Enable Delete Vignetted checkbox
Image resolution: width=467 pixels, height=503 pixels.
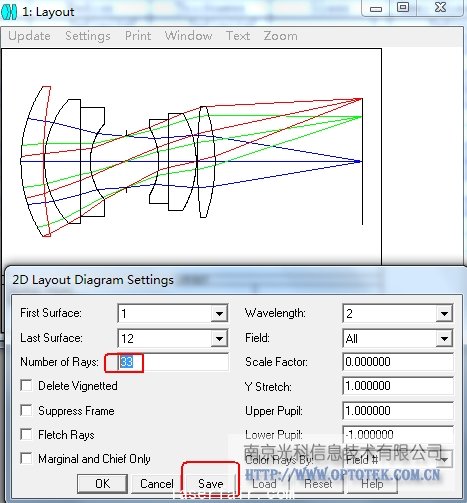point(26,386)
